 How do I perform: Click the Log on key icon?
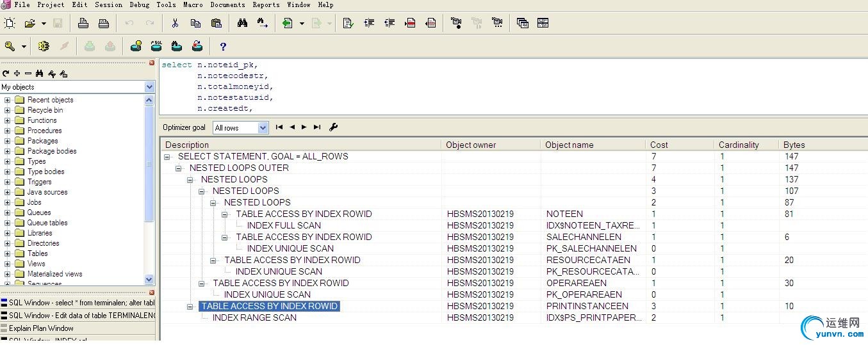(x=10, y=47)
